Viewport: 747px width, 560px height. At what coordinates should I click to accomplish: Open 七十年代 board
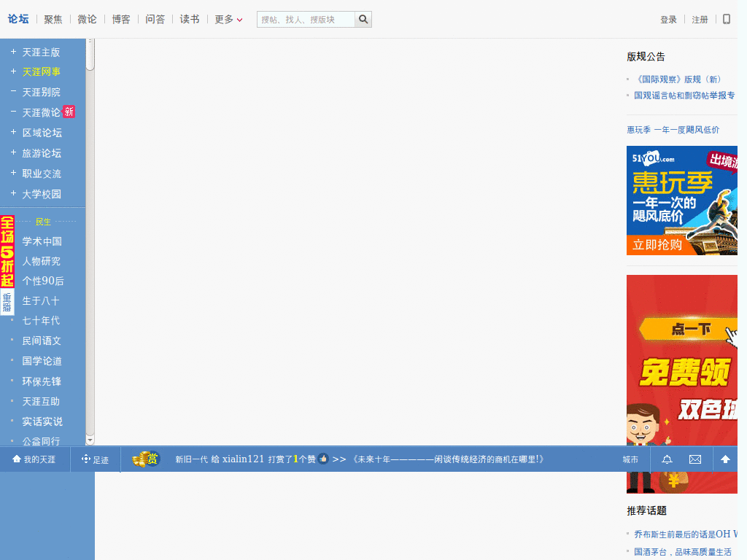pyautogui.click(x=41, y=321)
